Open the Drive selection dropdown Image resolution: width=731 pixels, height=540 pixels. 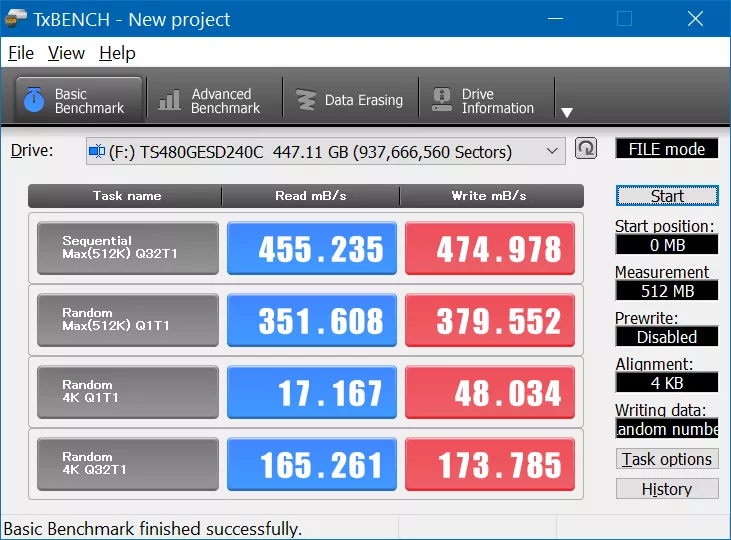pos(325,152)
